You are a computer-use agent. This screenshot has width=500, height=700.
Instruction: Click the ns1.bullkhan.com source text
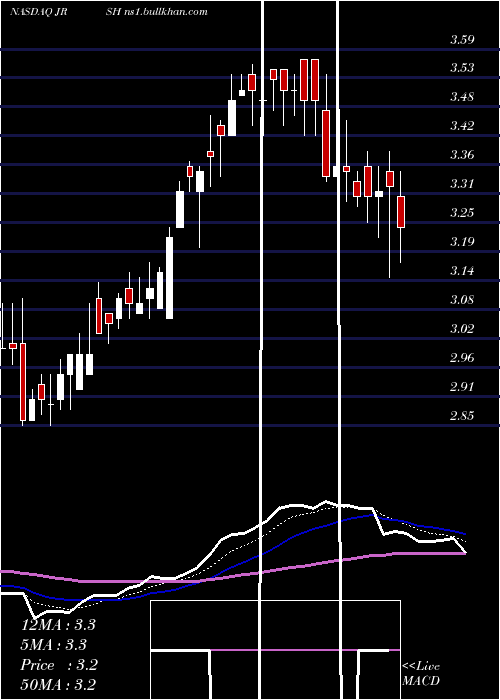coord(165,12)
